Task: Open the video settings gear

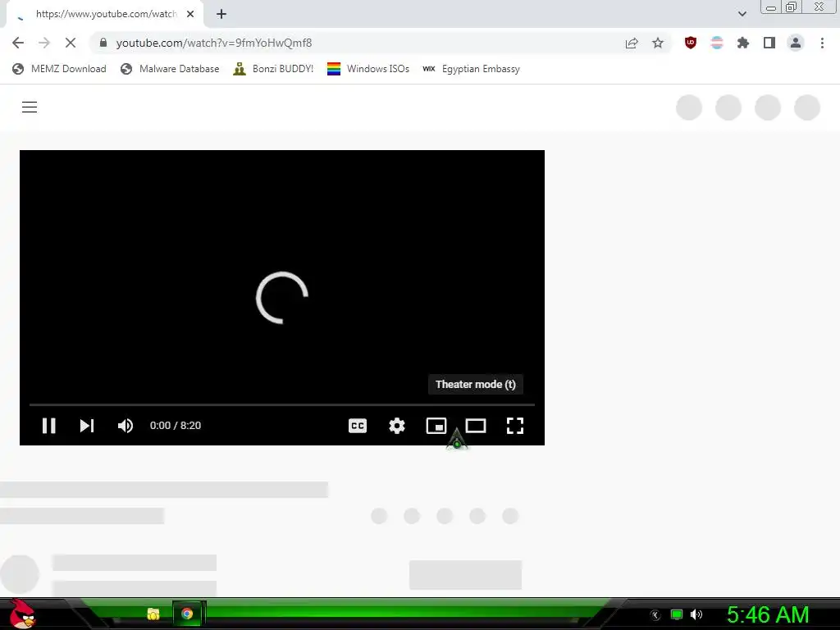Action: click(397, 426)
